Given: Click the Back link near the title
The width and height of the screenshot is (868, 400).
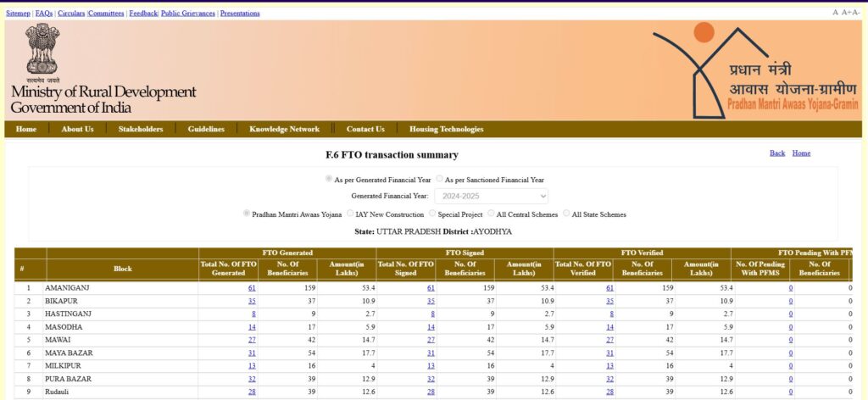Looking at the screenshot, I should click(777, 153).
